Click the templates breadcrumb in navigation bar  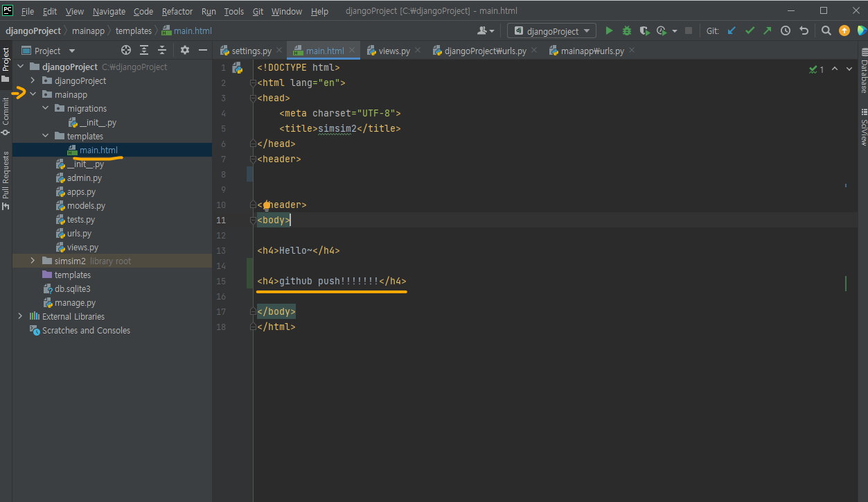click(133, 31)
